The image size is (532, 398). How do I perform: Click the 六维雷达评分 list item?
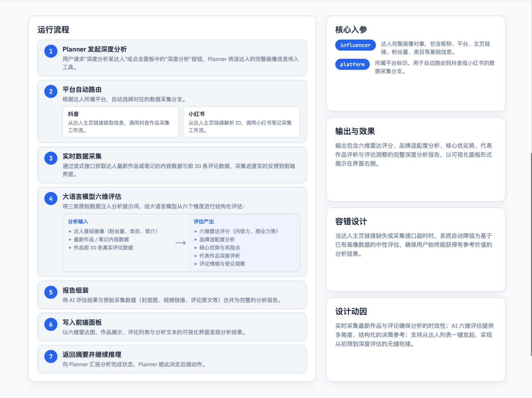click(x=238, y=231)
